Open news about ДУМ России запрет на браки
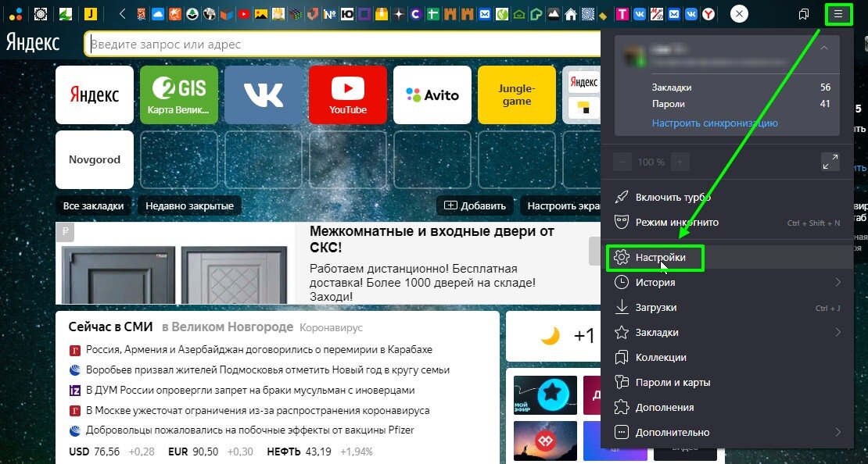 coord(250,391)
